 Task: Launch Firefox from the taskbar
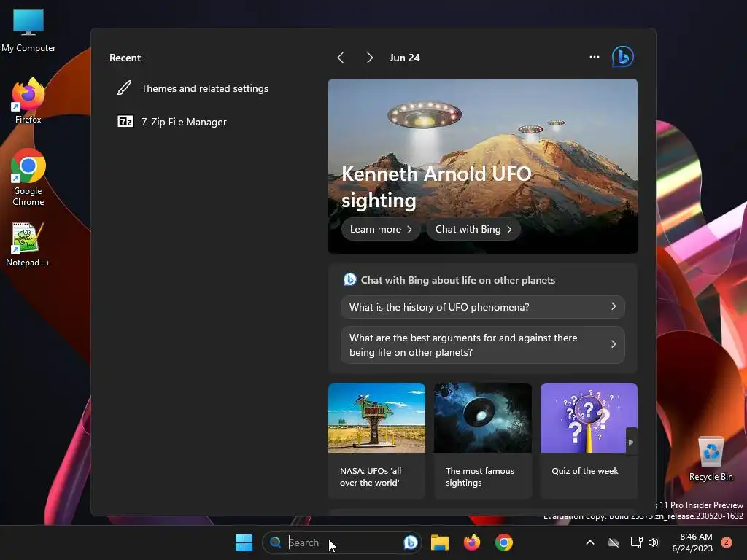point(472,542)
